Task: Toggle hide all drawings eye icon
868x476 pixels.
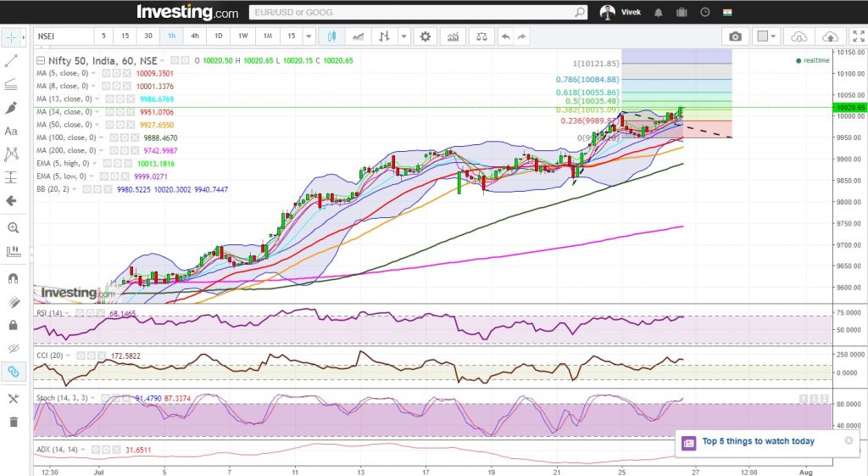Action: pyautogui.click(x=13, y=349)
